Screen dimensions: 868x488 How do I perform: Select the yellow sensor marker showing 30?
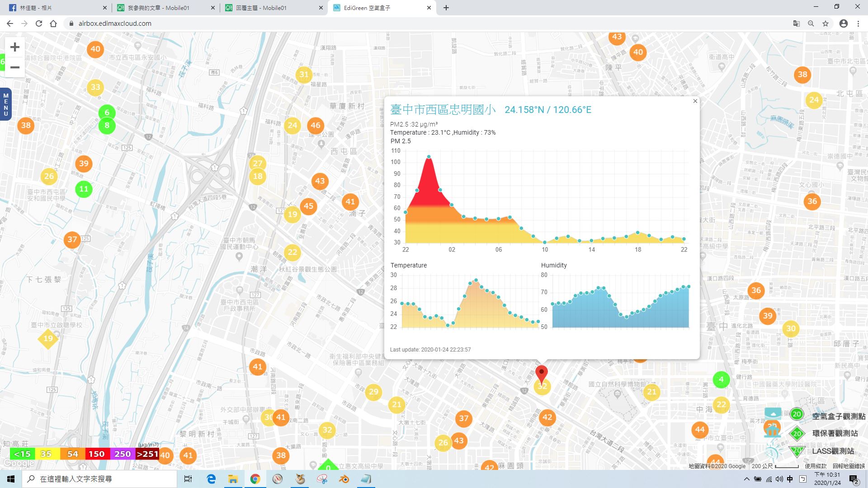(x=791, y=329)
